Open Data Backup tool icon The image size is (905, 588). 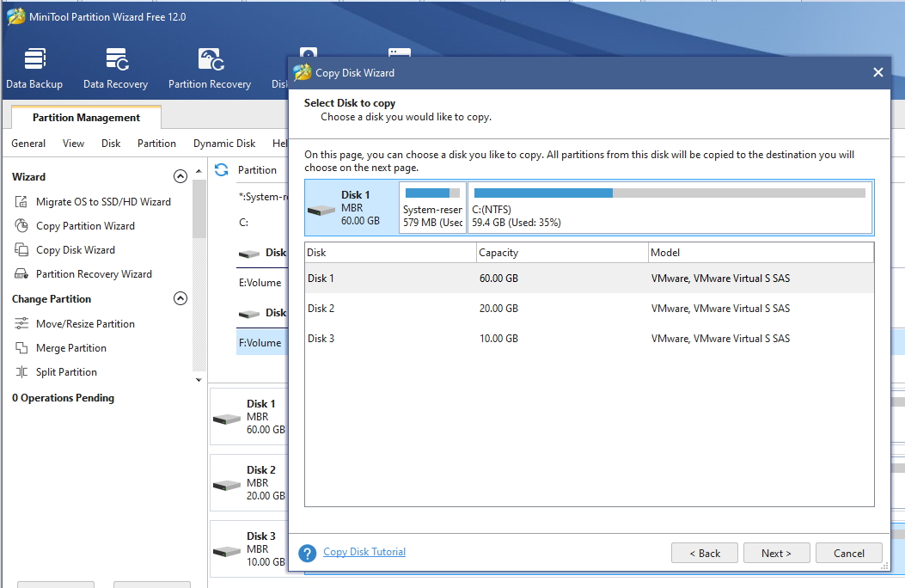[x=34, y=58]
